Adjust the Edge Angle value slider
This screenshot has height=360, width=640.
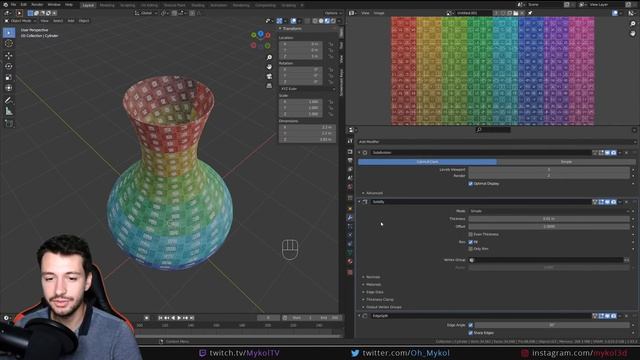pos(551,325)
